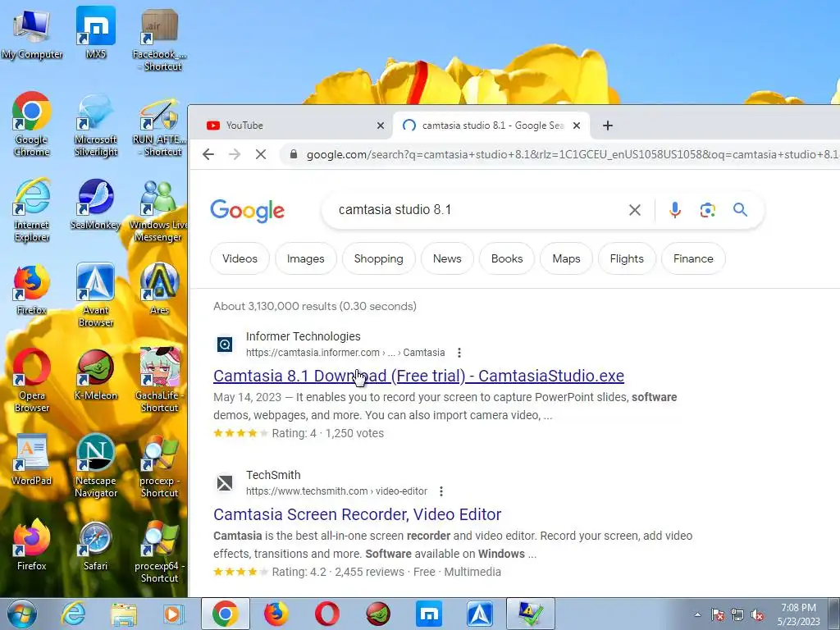This screenshot has width=840, height=630.
Task: Click the taskbar clock showing 7:08 PM
Action: click(x=799, y=614)
